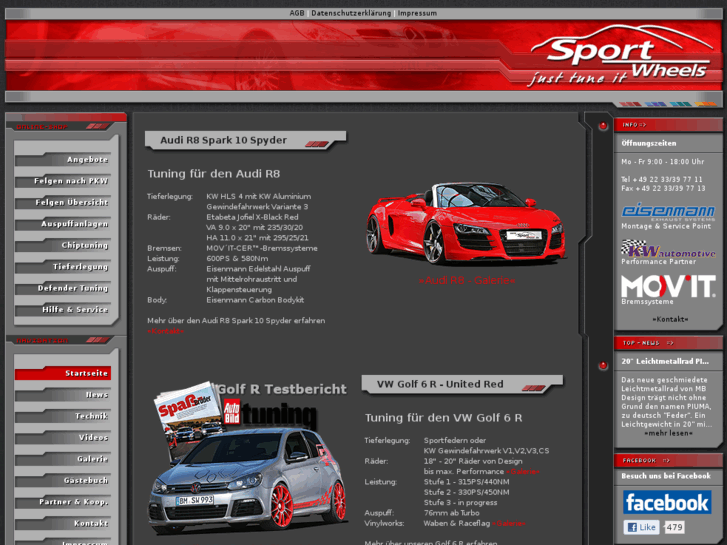Click the Eisenmann Carbon Bodykit text
This screenshot has width=727, height=545.
click(x=255, y=300)
